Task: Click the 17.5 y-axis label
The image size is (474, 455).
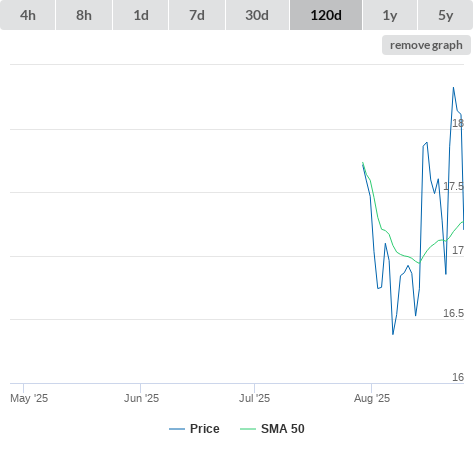Action: 453,186
